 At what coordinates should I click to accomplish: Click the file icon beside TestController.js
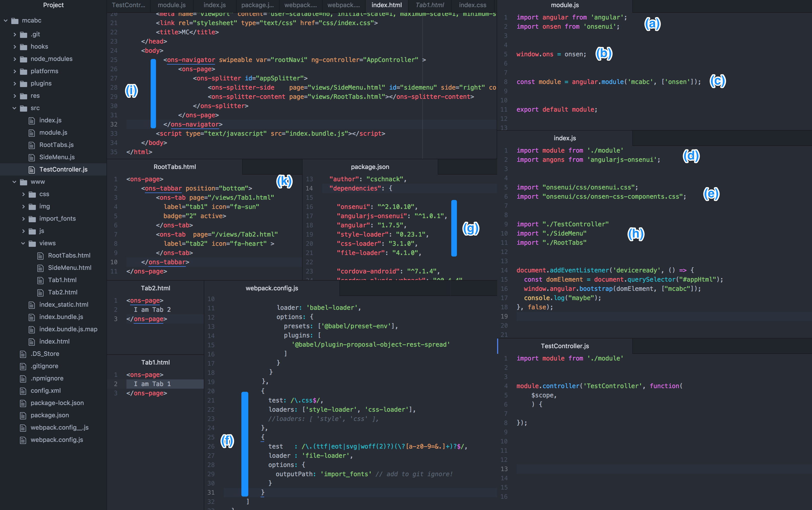(x=32, y=170)
